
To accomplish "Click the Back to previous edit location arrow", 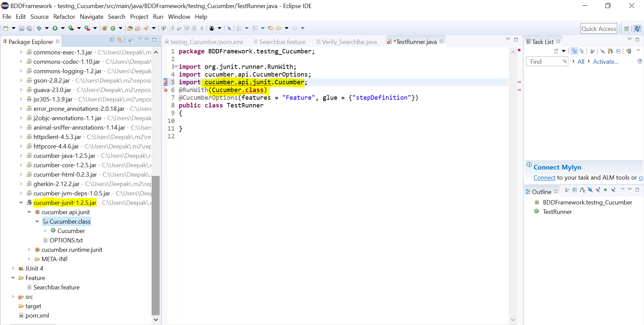I will [279, 28].
